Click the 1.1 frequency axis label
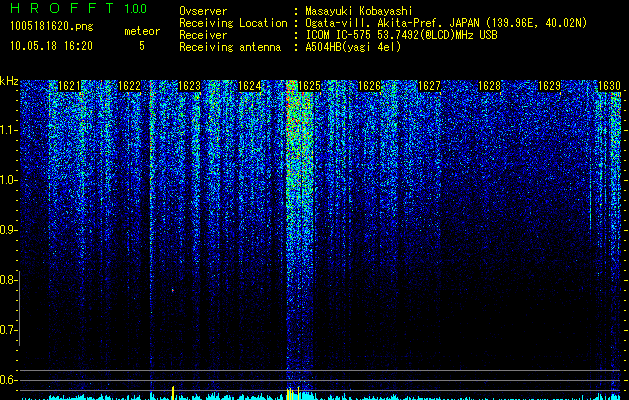629x400 pixels. [x=6, y=130]
